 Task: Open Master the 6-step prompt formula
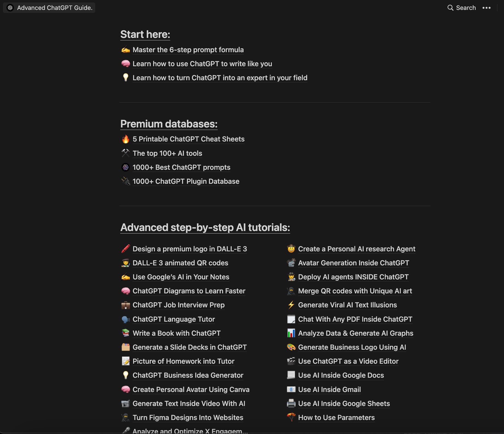tap(188, 50)
